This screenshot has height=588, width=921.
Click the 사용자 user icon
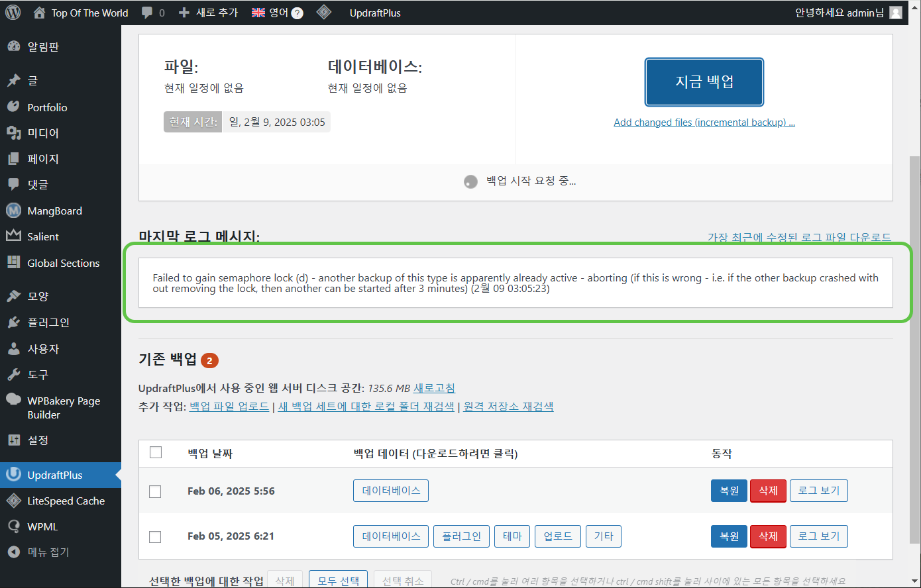point(14,348)
